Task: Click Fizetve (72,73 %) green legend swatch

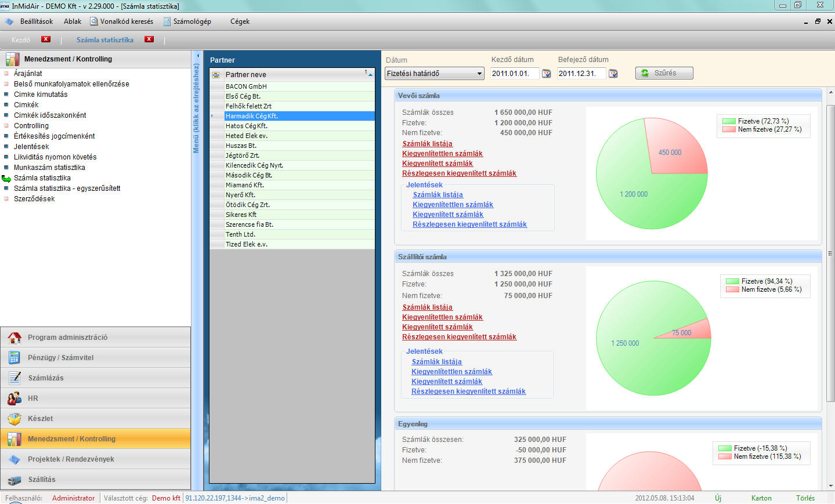Action: [x=729, y=121]
